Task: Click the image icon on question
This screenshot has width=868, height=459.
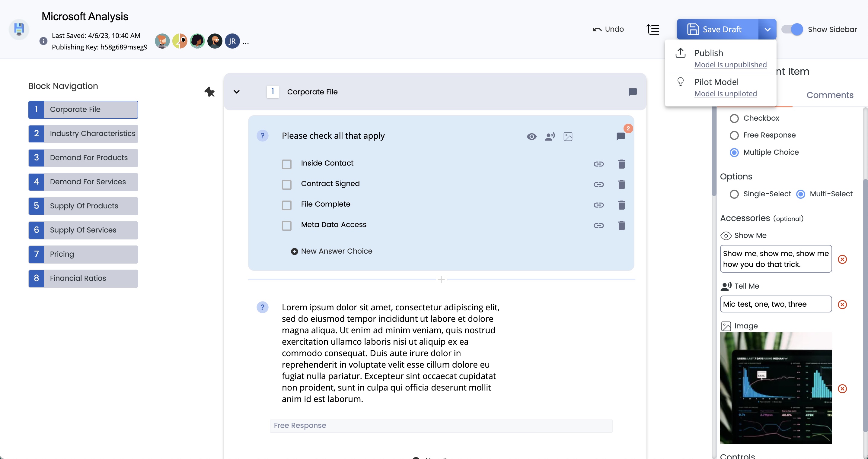Action: point(568,136)
